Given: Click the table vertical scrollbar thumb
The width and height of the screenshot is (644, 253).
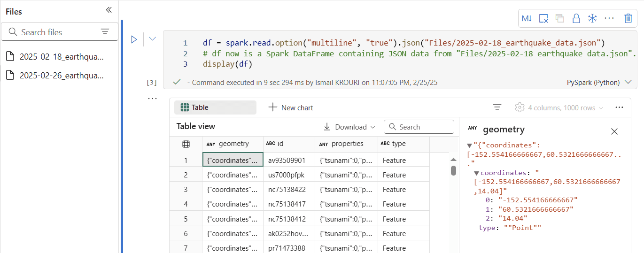Looking at the screenshot, I should coord(453,170).
